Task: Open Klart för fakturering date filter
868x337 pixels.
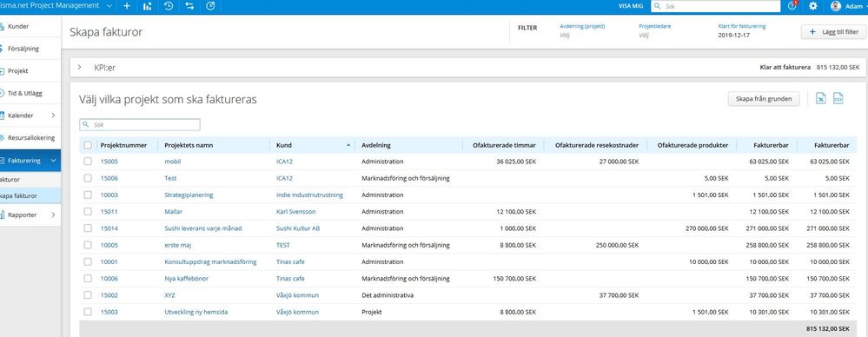Action: click(x=742, y=30)
